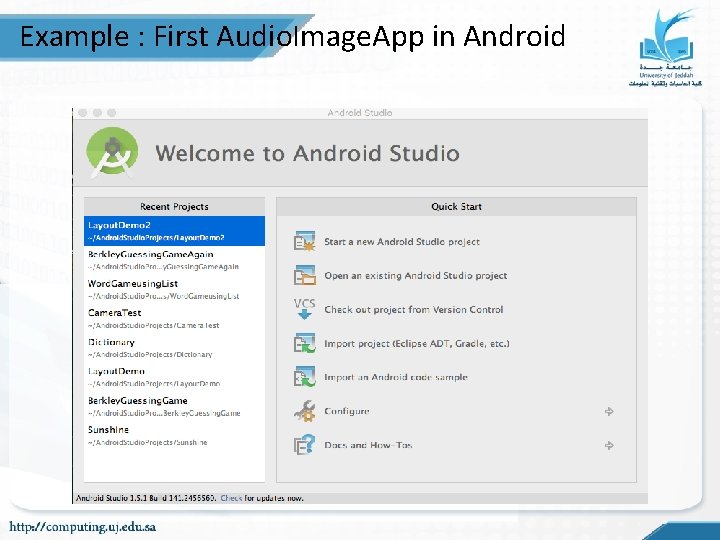Open the Configure option
Image resolution: width=720 pixels, height=540 pixels.
347,411
